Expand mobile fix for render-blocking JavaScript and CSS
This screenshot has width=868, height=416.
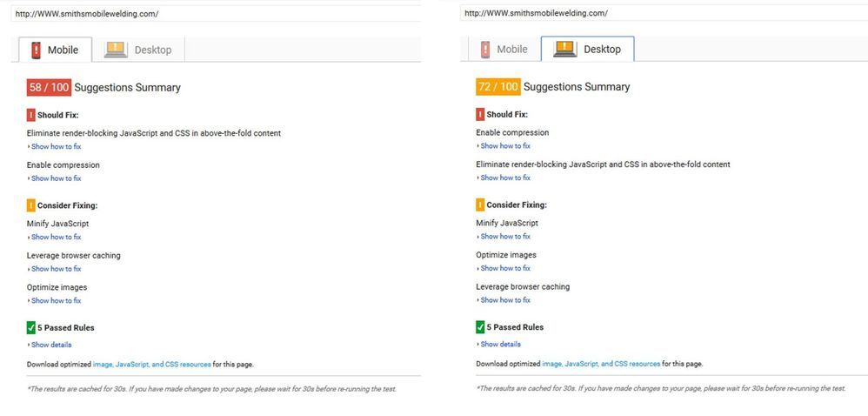point(54,147)
